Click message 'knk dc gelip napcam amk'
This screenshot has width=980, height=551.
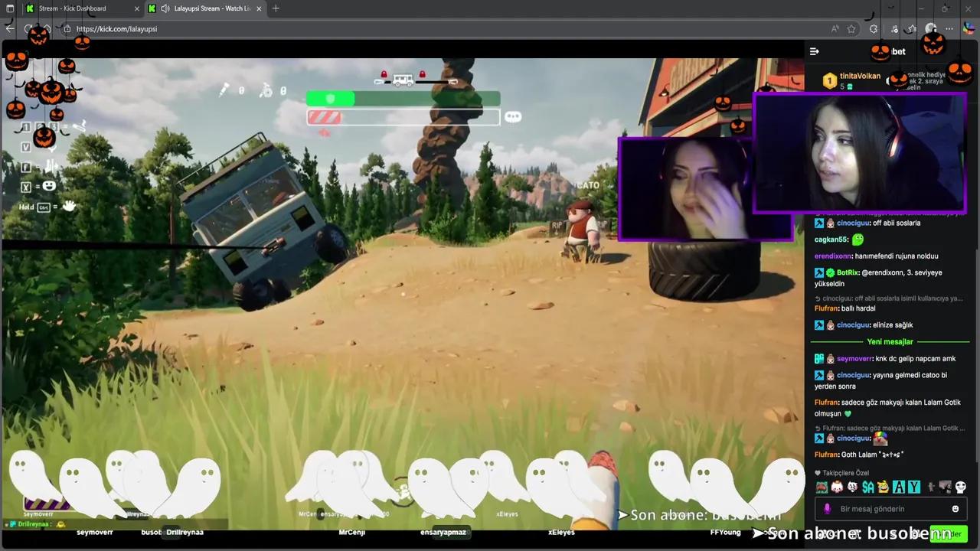click(916, 359)
